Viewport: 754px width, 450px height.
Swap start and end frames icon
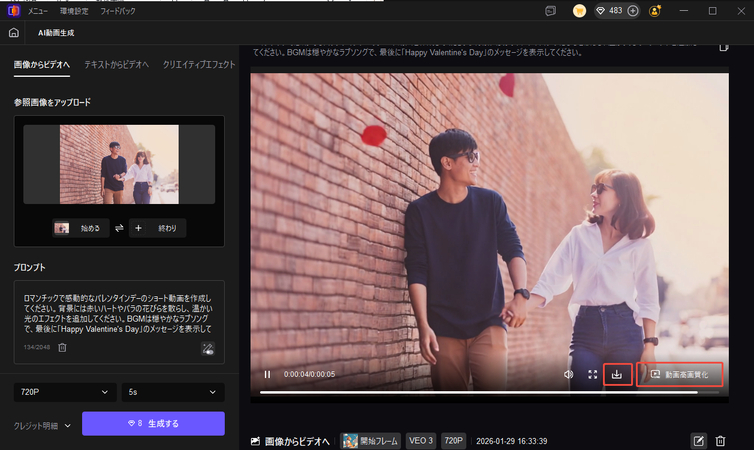click(119, 228)
